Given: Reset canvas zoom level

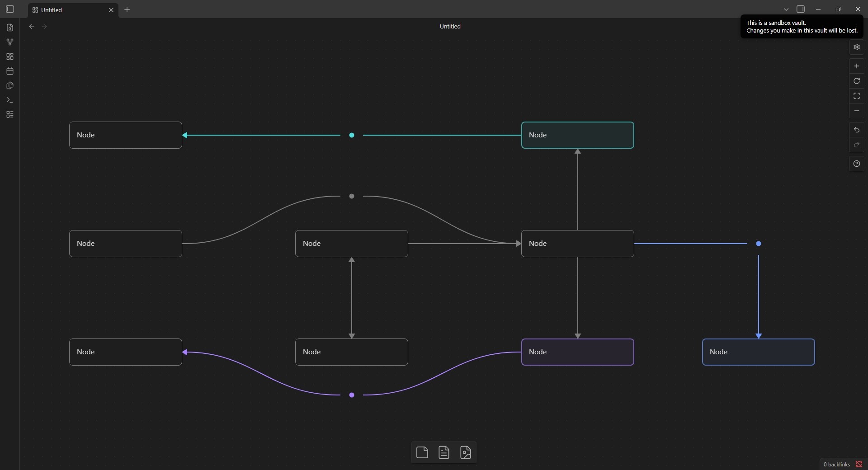Looking at the screenshot, I should pyautogui.click(x=856, y=81).
